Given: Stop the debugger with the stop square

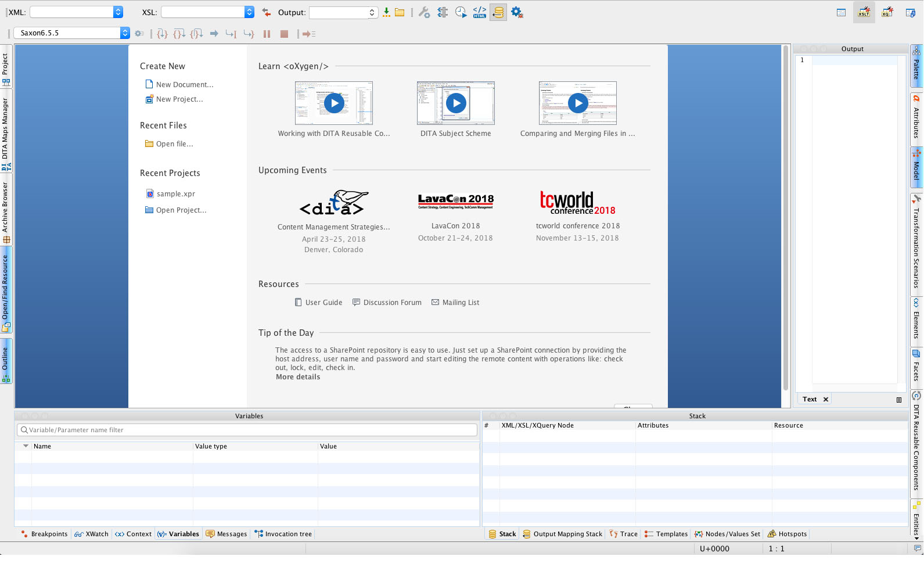Looking at the screenshot, I should click(284, 34).
